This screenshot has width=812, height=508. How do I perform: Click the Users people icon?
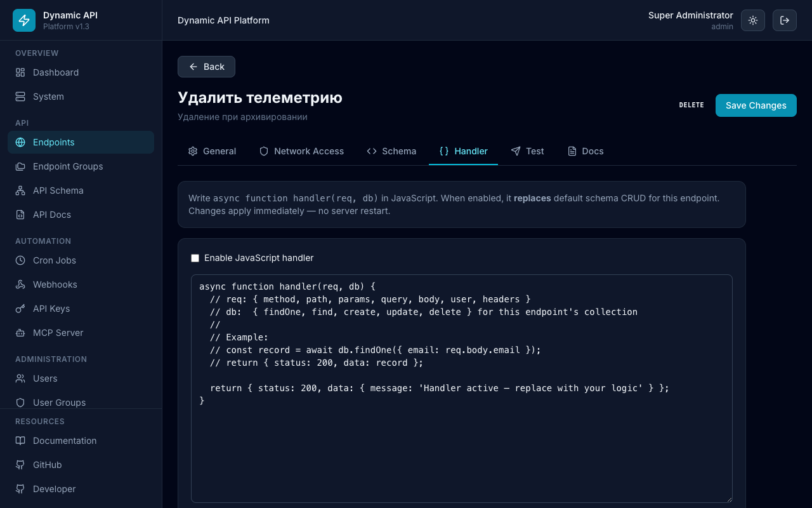pos(20,378)
